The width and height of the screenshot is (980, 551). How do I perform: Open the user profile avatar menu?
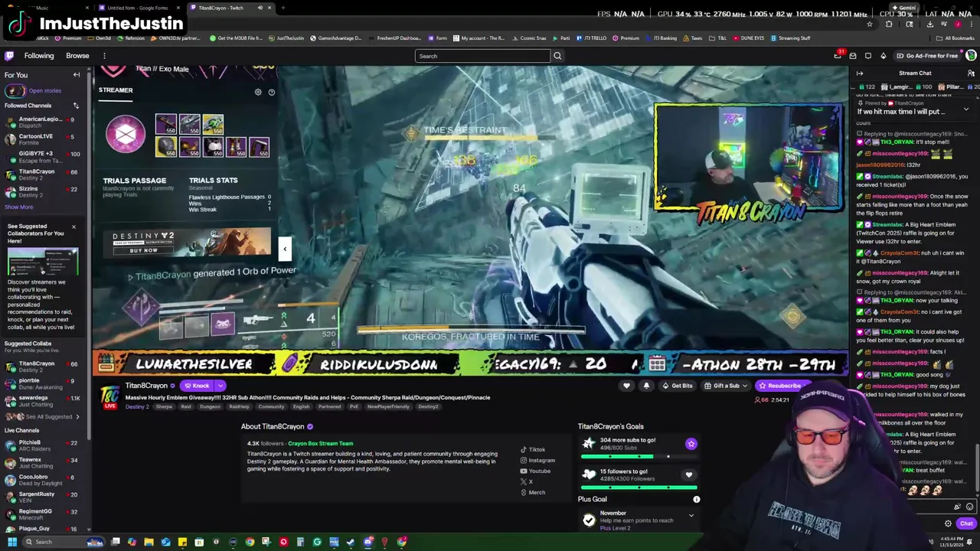(x=971, y=56)
